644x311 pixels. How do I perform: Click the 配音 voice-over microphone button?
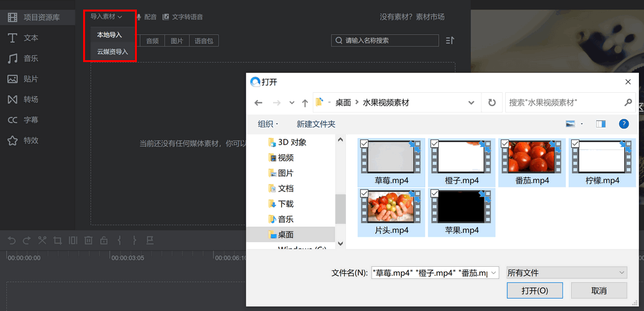click(146, 17)
